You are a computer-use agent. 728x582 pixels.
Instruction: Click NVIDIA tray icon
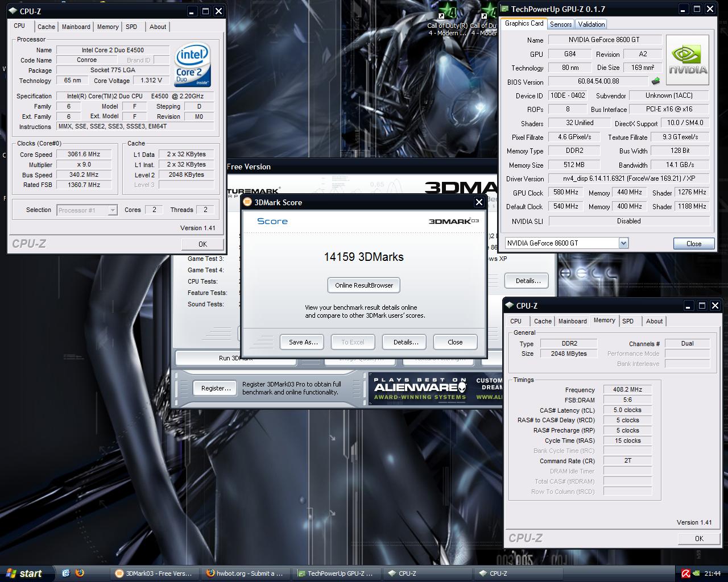click(697, 573)
